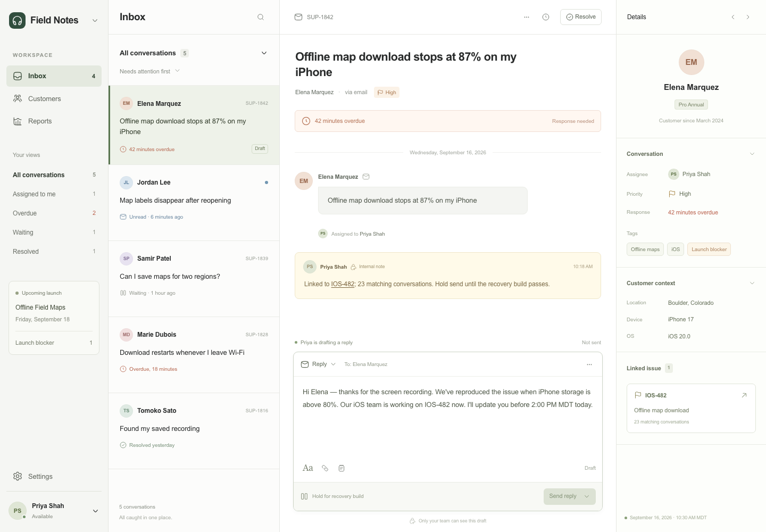Change the Needs attention first sort order
The width and height of the screenshot is (766, 532).
point(150,71)
